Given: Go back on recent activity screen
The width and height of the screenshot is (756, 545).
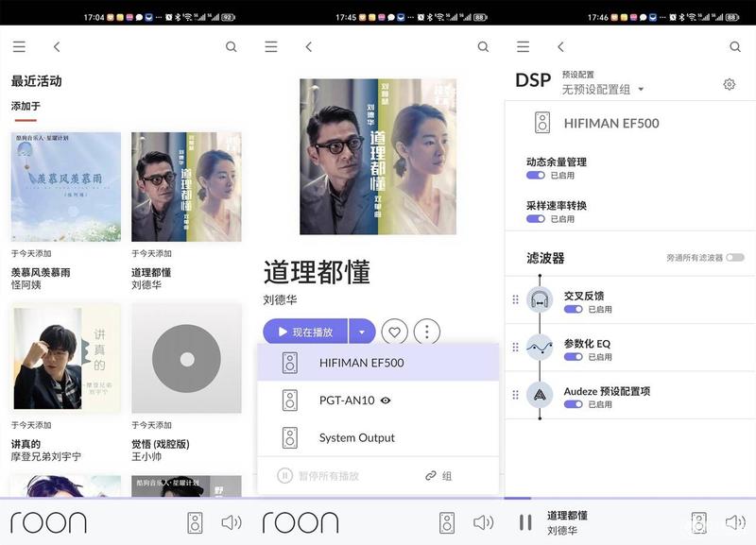Looking at the screenshot, I should tap(57, 46).
